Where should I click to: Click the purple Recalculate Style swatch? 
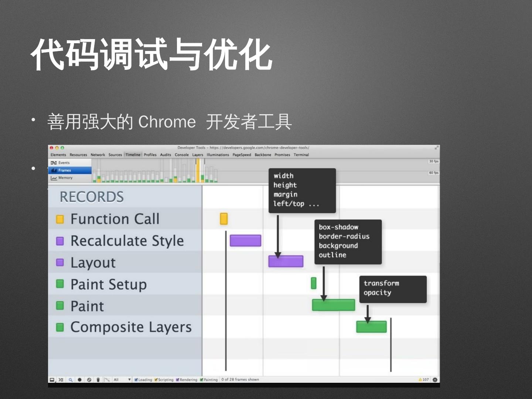click(60, 241)
